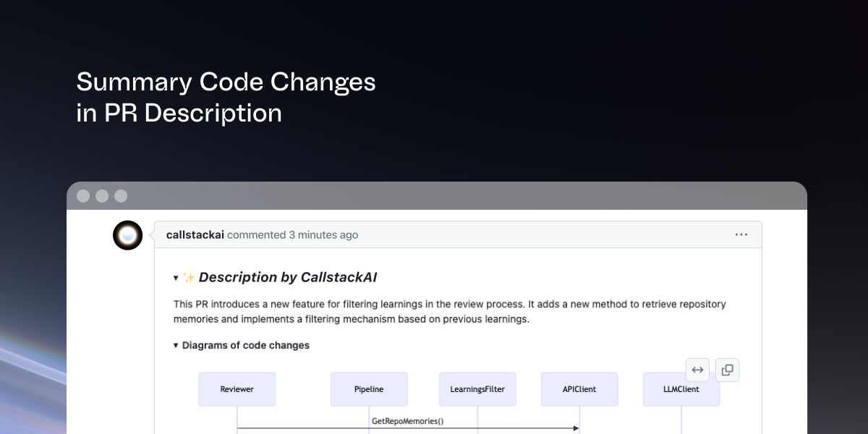Select the Reviewer node in the diagram
Image resolution: width=868 pixels, height=434 pixels.
click(237, 388)
